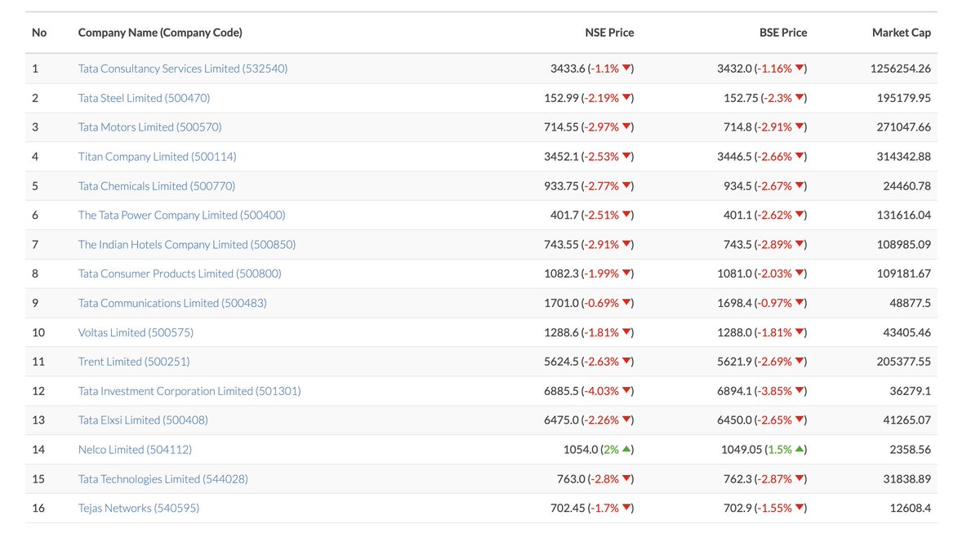
Task: Select market cap value 131616.04
Action: (904, 216)
